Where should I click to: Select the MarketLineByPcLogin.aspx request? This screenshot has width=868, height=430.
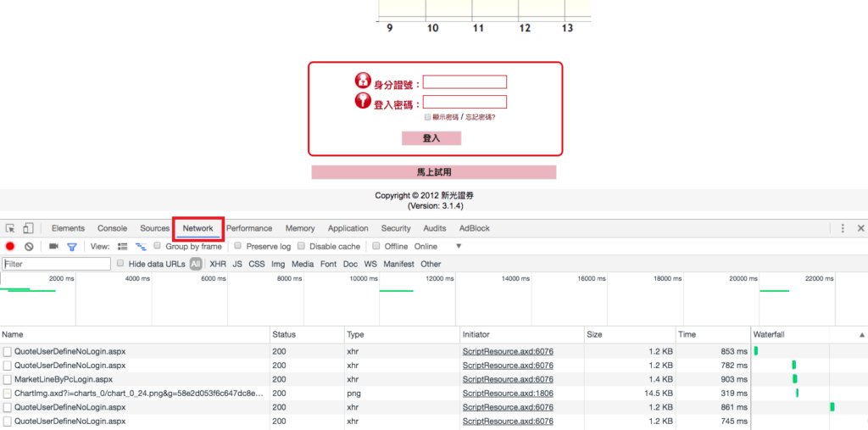[434, 379]
